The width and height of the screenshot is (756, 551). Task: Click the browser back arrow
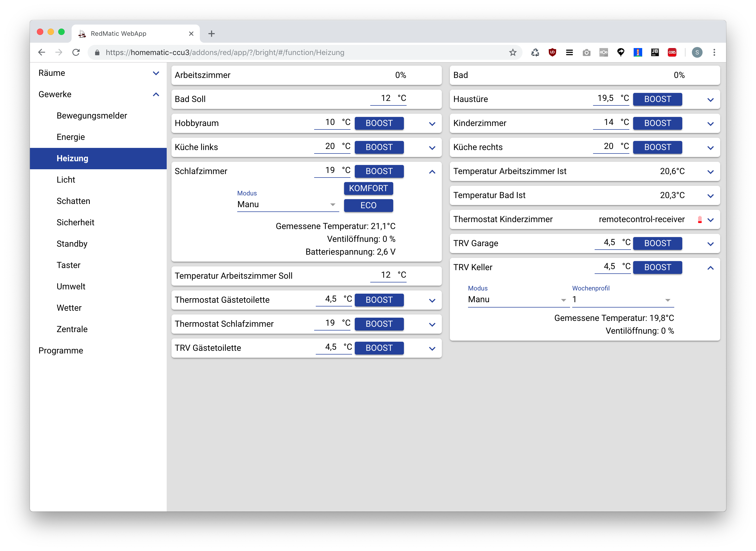(42, 52)
